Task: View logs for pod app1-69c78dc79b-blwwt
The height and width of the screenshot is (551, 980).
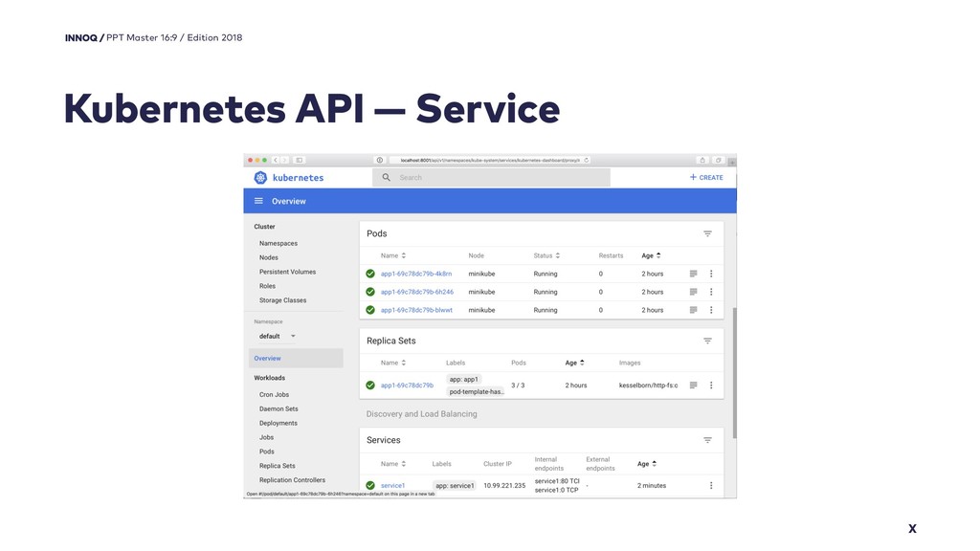Action: [x=693, y=310]
